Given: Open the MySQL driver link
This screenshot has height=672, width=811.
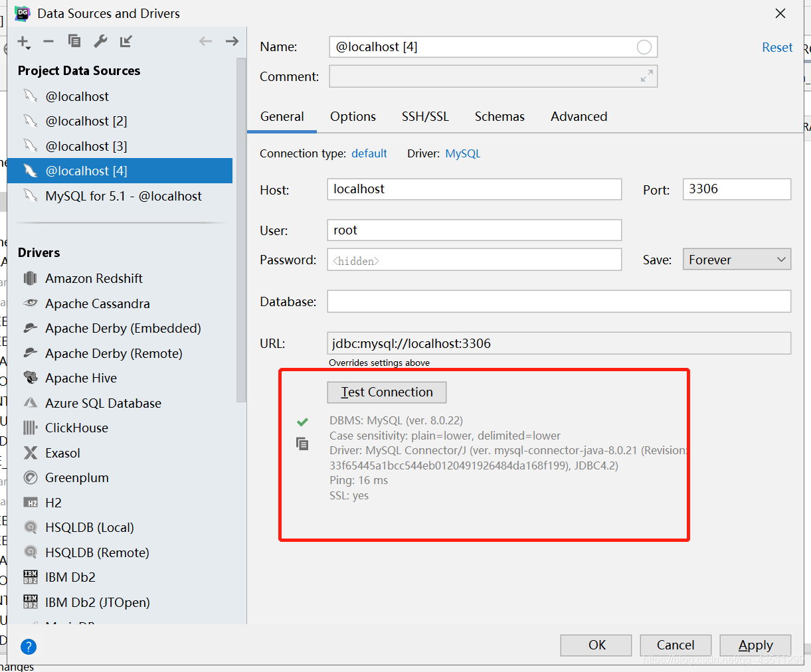Looking at the screenshot, I should pyautogui.click(x=463, y=153).
